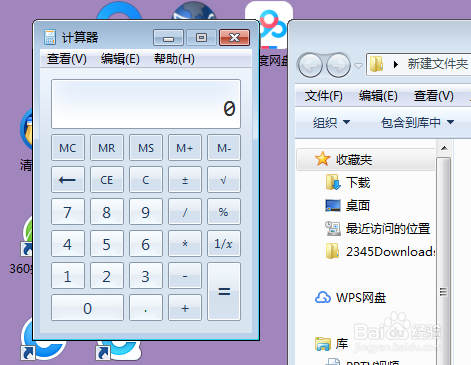Tap digit 7 on the calculator
Viewport: 471px width, 365px height.
[x=68, y=212]
